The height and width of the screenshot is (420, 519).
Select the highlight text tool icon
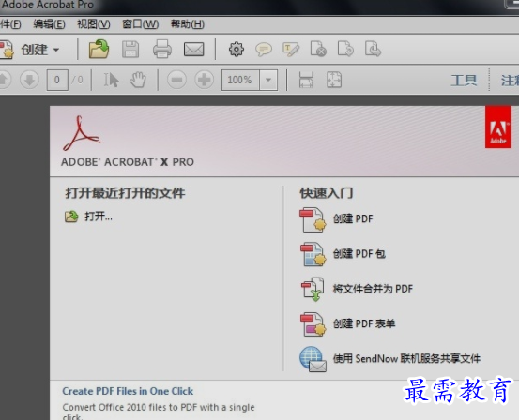pyautogui.click(x=291, y=50)
